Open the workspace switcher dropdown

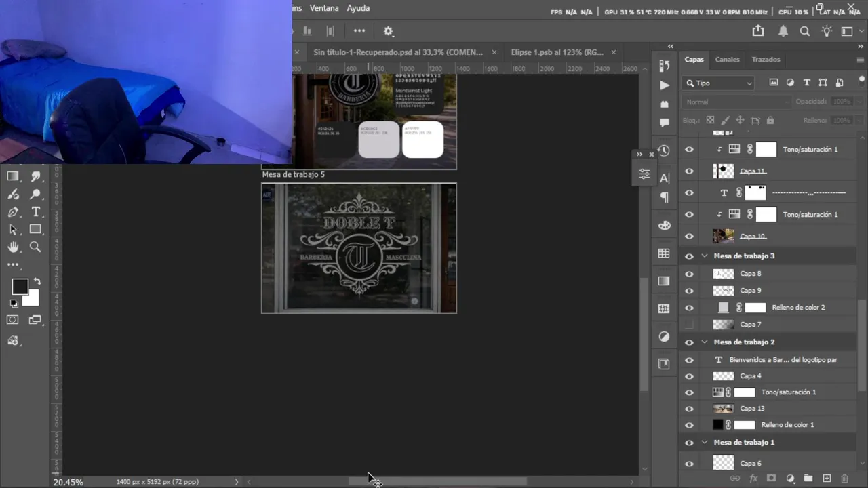pyautogui.click(x=848, y=31)
